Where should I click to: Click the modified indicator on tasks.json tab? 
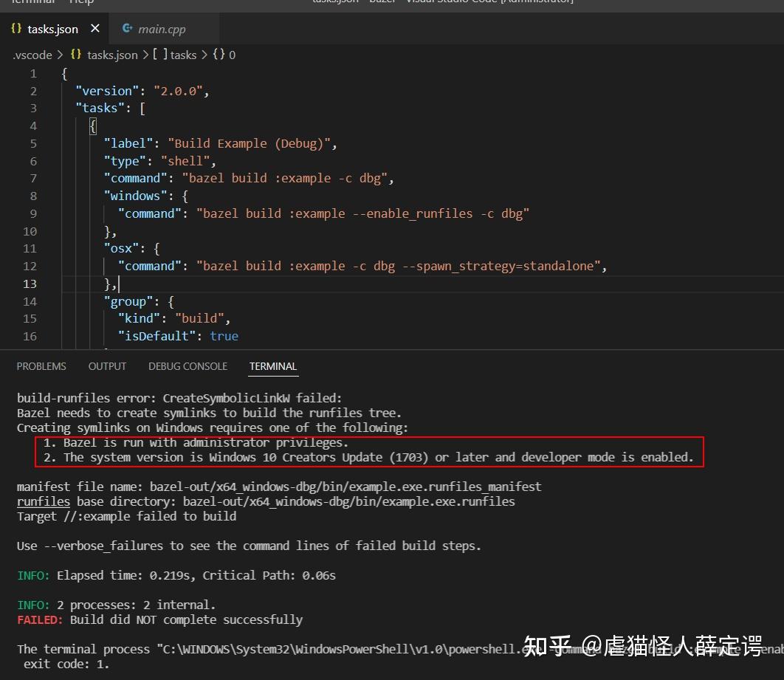click(x=94, y=28)
